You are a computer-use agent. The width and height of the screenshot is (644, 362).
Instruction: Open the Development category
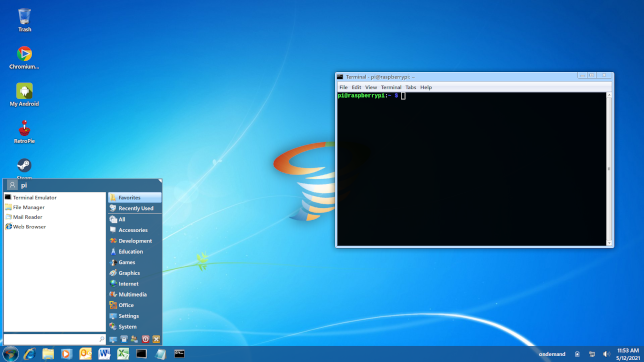[x=135, y=241]
